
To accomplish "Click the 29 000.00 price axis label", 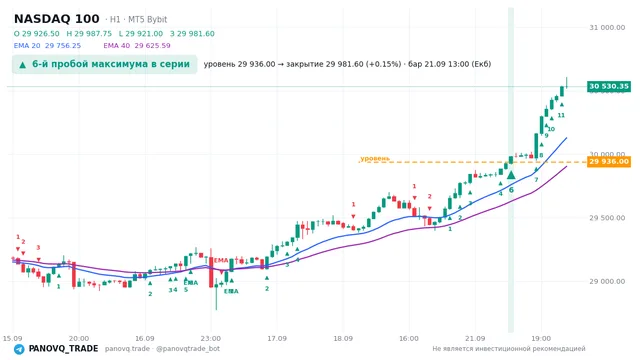I will click(x=607, y=281).
